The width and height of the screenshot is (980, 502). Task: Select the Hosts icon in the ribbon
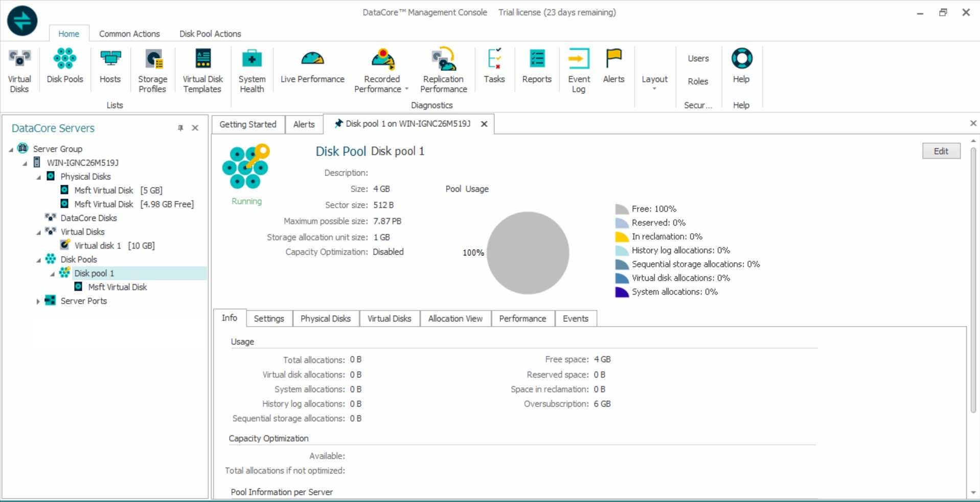110,67
